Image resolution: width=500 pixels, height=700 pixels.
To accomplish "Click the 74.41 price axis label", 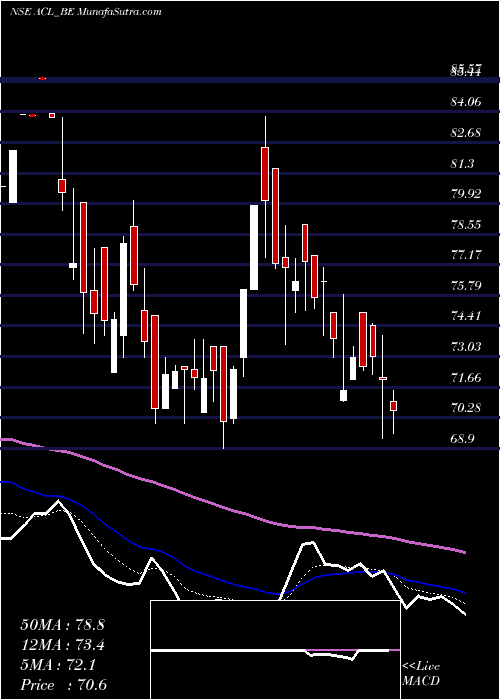I will [x=467, y=316].
